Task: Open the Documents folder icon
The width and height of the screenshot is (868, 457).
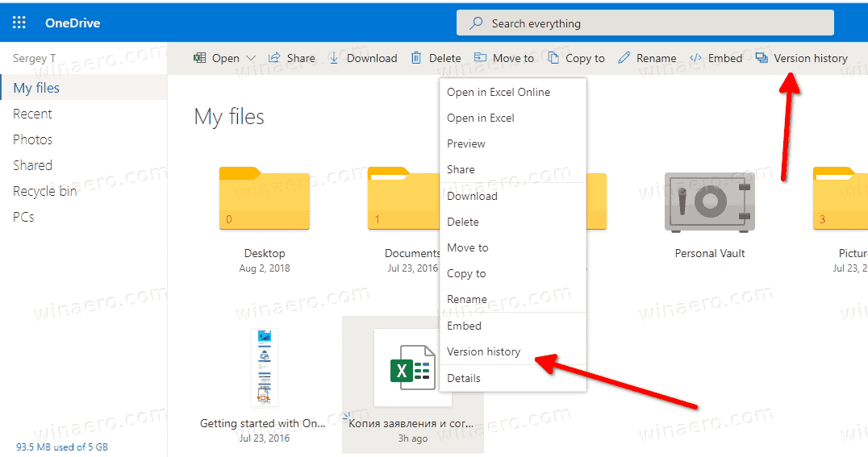Action: tap(403, 198)
